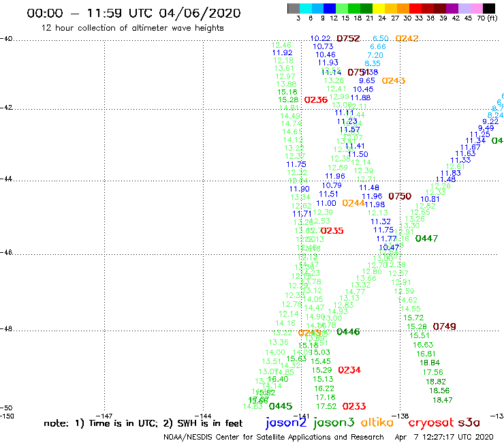This screenshot has width=504, height=443.
Task: Click the 0750 s3a pass time label
Action: point(400,196)
